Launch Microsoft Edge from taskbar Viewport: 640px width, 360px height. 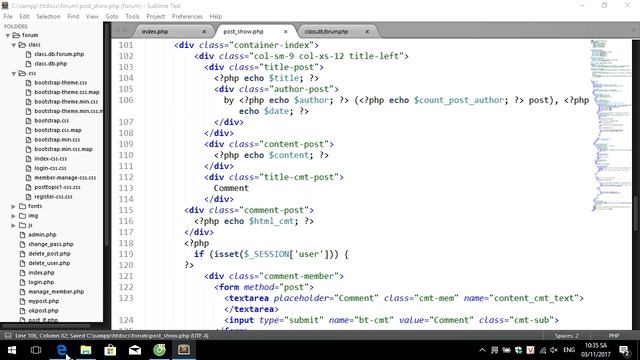(61, 350)
